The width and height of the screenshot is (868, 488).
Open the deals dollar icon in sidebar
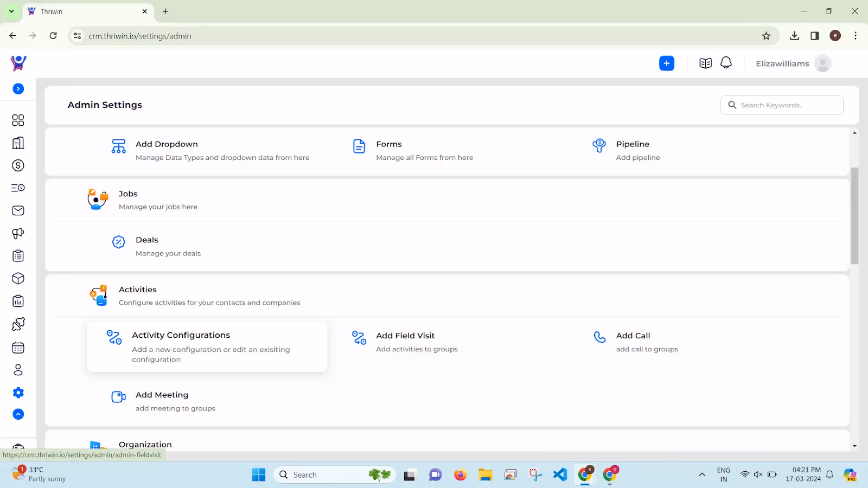coord(18,165)
